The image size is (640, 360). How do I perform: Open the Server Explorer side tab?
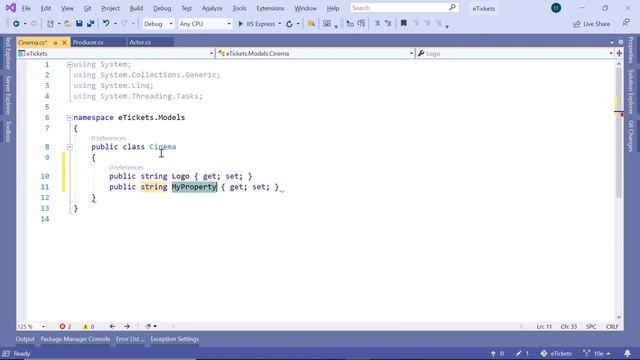click(x=8, y=95)
